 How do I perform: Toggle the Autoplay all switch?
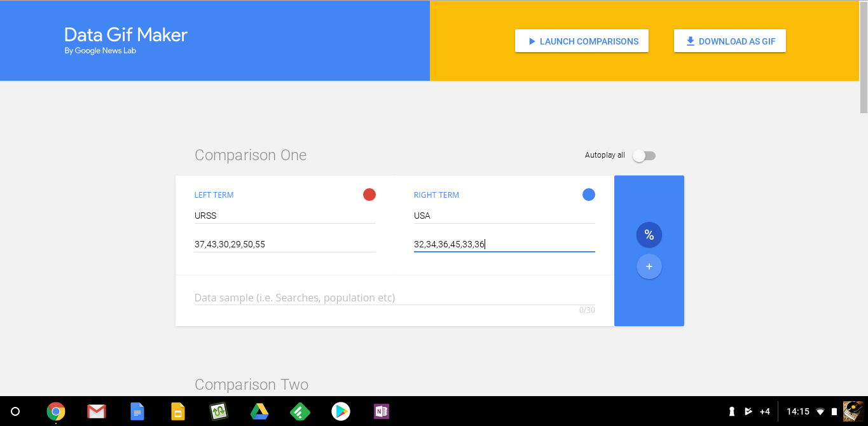(644, 156)
